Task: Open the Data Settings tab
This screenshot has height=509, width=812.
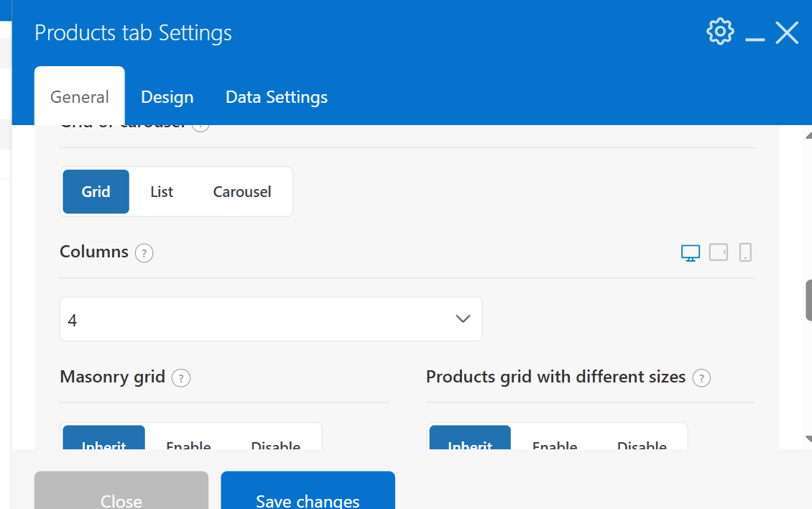Action: click(277, 97)
